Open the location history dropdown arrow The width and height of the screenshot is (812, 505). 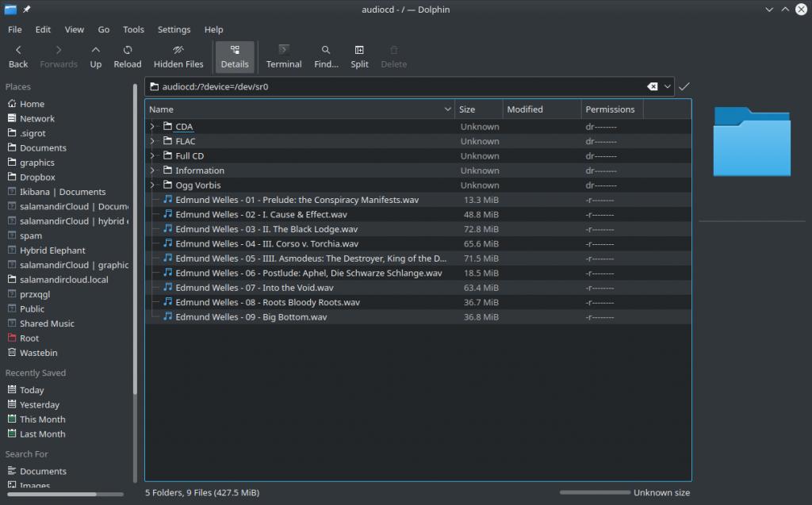668,86
